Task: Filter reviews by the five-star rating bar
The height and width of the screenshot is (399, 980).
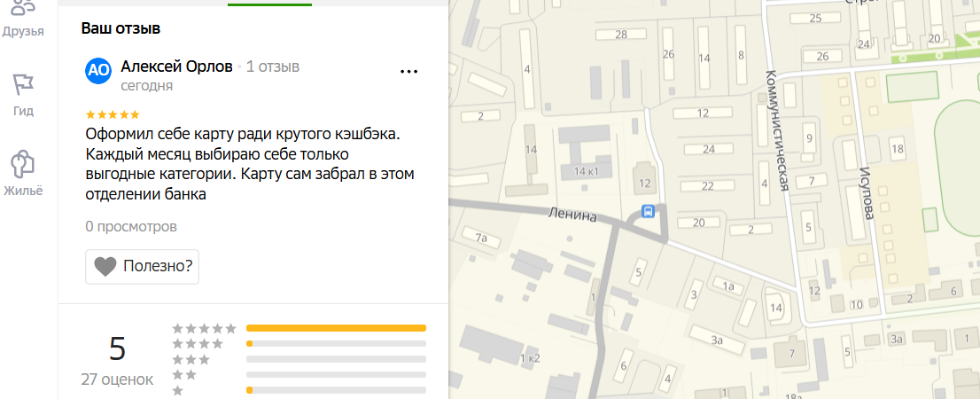Action: click(x=336, y=328)
